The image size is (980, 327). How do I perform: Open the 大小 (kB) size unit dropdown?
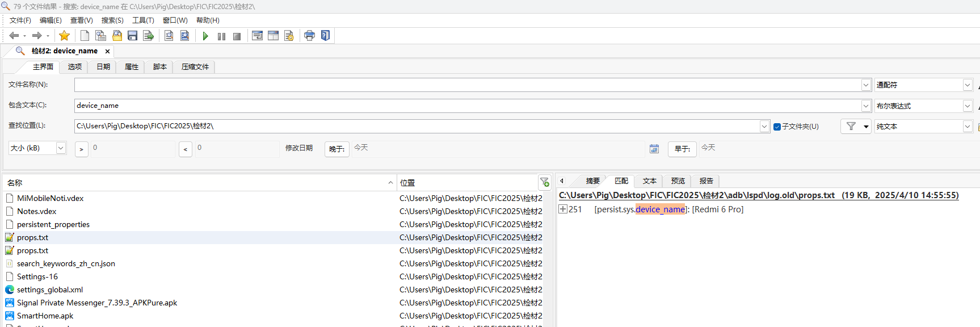coord(60,148)
